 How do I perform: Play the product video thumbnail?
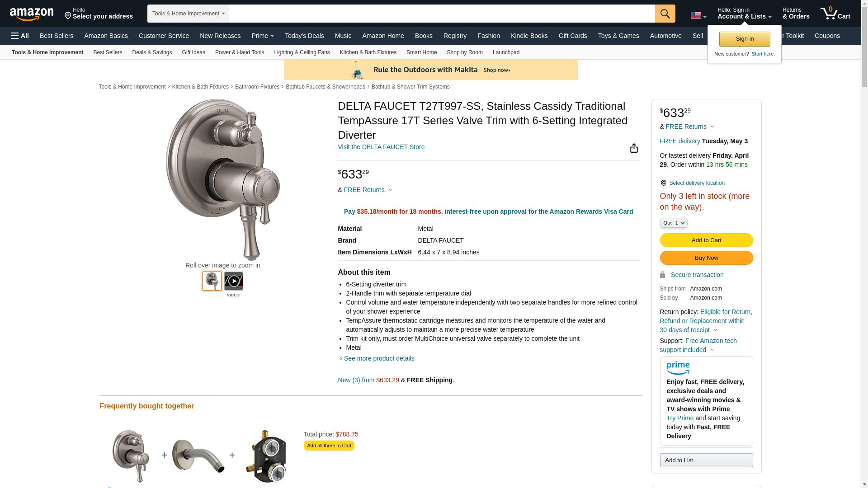tap(233, 281)
